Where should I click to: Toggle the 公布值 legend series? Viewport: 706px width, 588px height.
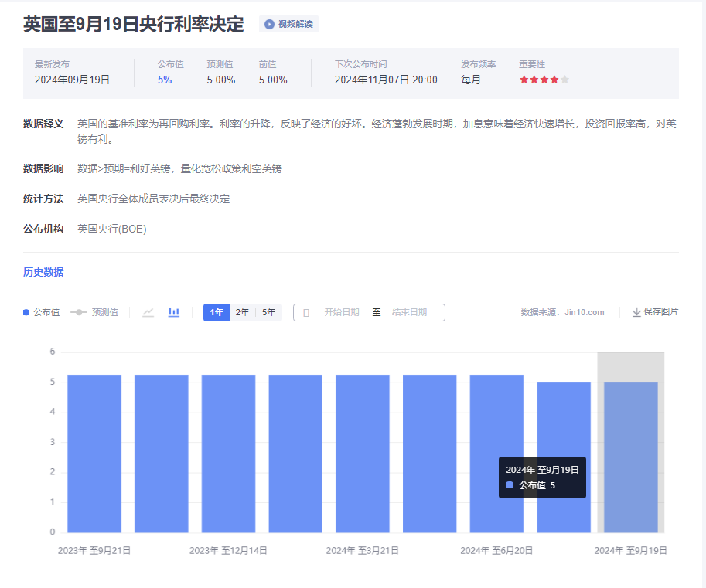(x=42, y=312)
